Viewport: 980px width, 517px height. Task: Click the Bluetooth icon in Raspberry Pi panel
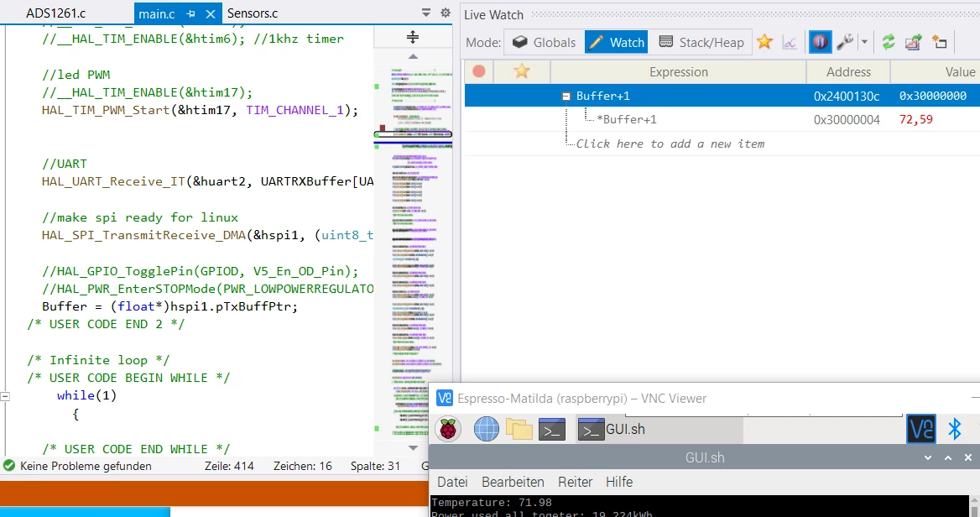[954, 430]
